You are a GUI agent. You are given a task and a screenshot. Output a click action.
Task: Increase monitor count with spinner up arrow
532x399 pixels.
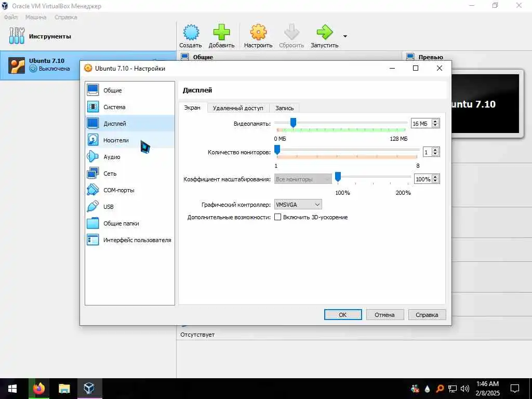point(435,150)
